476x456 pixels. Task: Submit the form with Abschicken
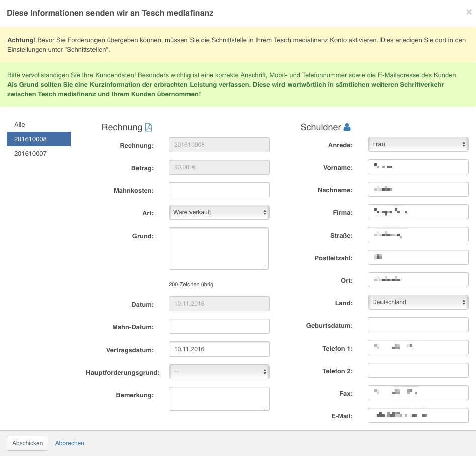pyautogui.click(x=27, y=443)
